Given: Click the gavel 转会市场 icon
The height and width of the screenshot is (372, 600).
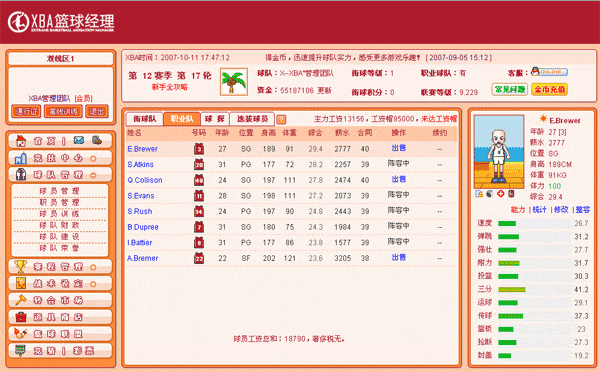Looking at the screenshot, I should pos(21,300).
